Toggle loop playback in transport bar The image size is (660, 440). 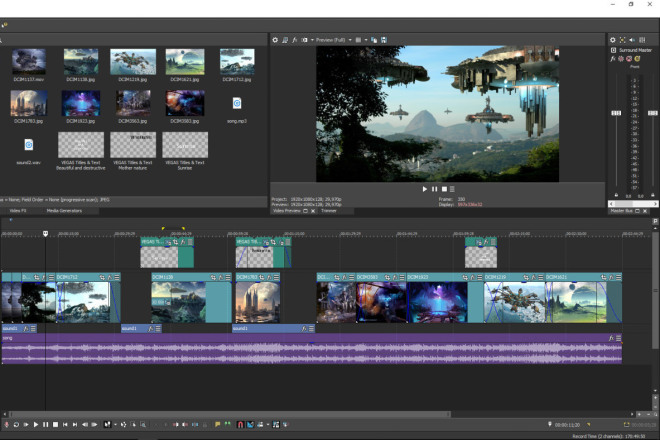coord(16,424)
